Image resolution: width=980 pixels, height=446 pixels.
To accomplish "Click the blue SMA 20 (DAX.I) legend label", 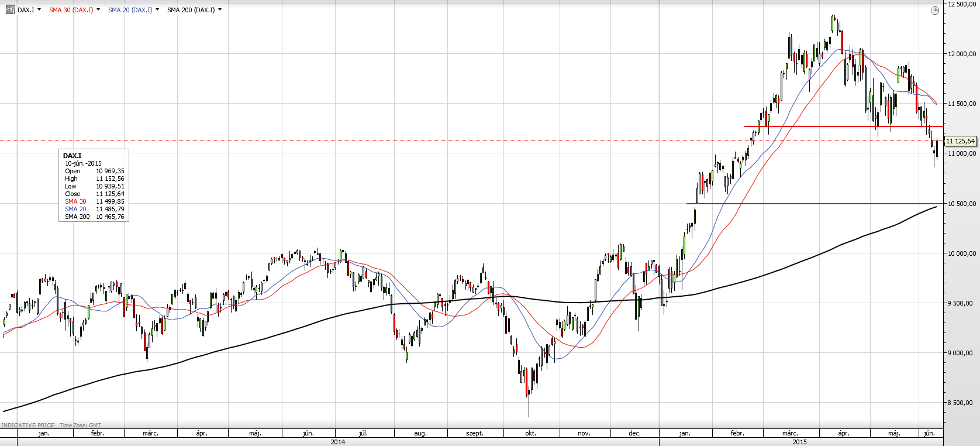I will (x=130, y=10).
